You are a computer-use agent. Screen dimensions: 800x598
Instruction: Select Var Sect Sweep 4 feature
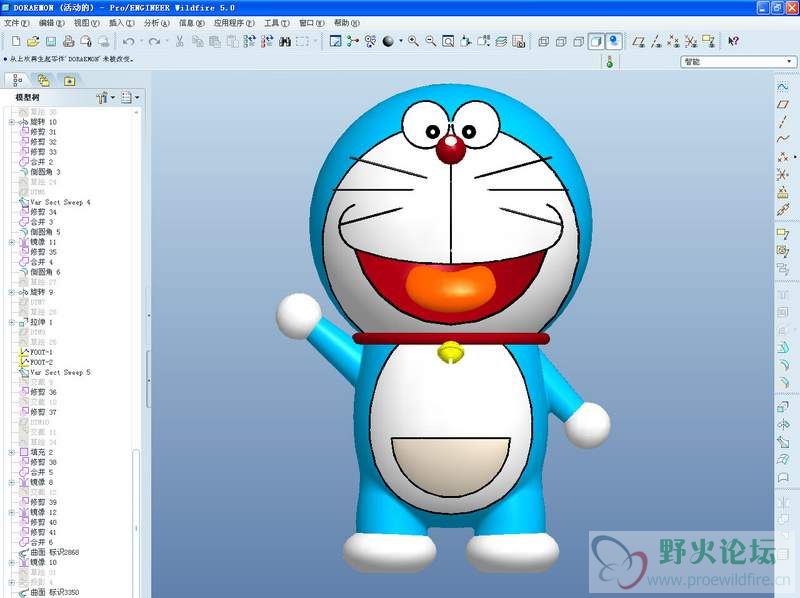[x=55, y=203]
